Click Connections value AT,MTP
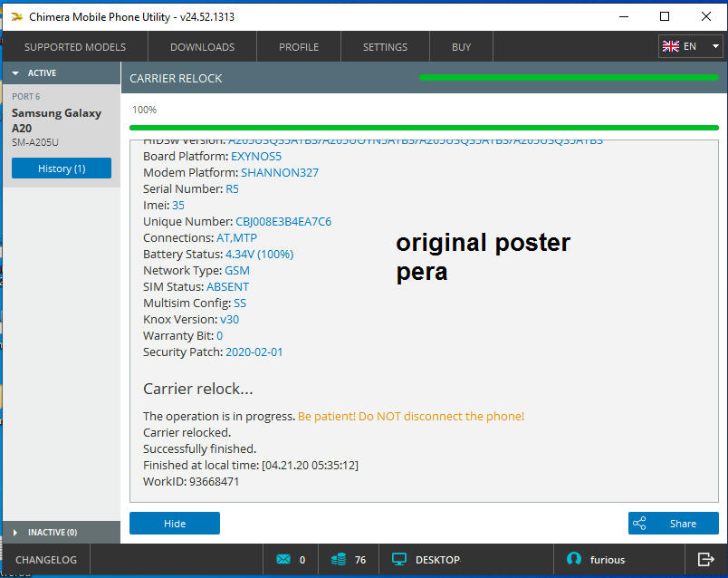Screen dimensions: 728x578 pyautogui.click(x=237, y=237)
